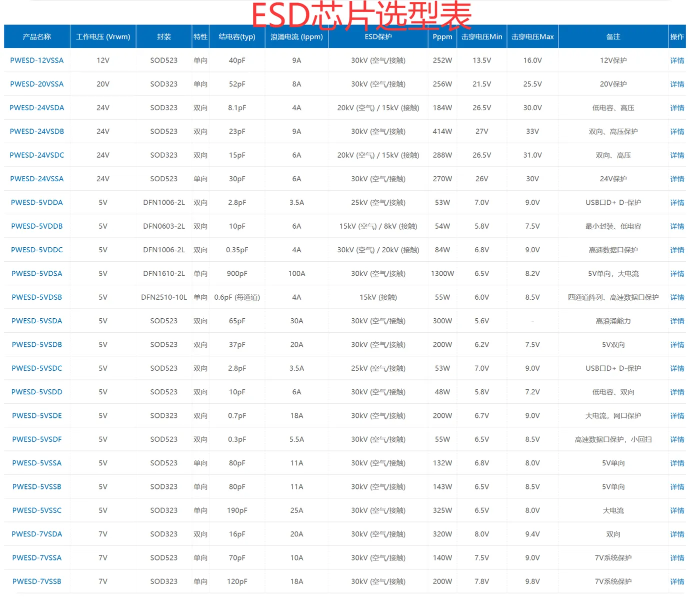Select the 备注 column header
The image size is (700, 598).
(613, 37)
